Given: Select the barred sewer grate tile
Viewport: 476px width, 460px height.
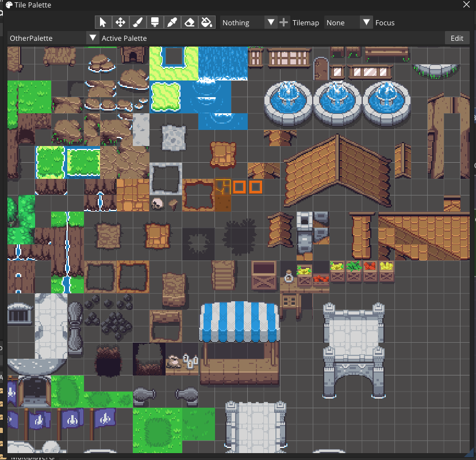Looking at the screenshot, I should (x=20, y=314).
